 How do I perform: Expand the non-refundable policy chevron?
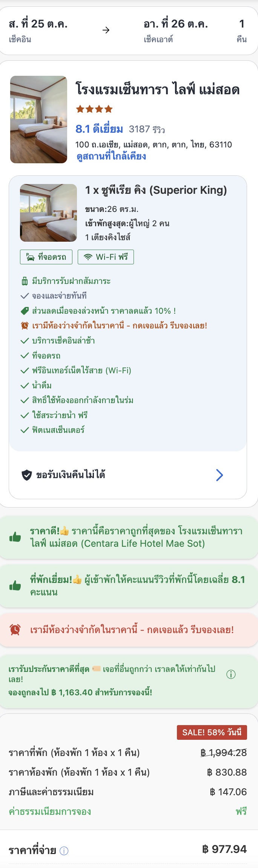coord(220,475)
